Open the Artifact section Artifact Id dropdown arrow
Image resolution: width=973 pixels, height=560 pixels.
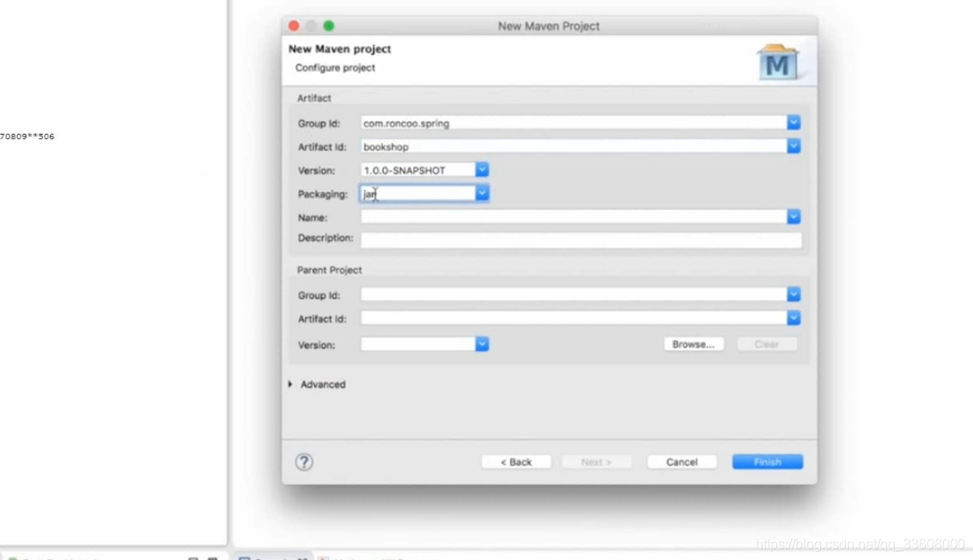pyautogui.click(x=793, y=147)
